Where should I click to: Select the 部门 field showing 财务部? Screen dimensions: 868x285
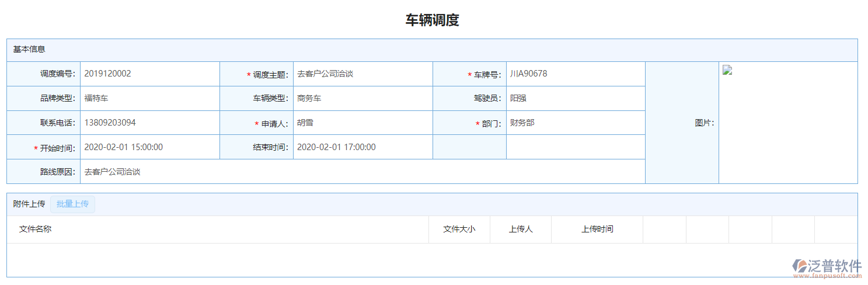click(x=575, y=123)
